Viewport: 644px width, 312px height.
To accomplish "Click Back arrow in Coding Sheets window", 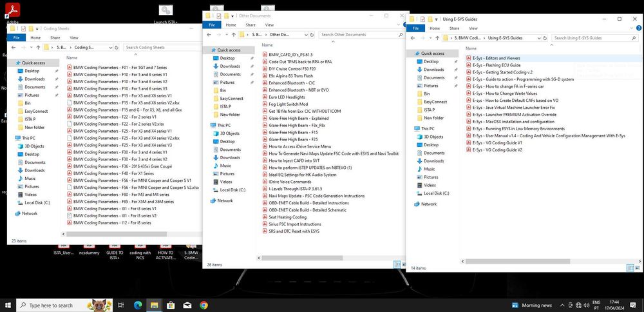I will (13, 47).
